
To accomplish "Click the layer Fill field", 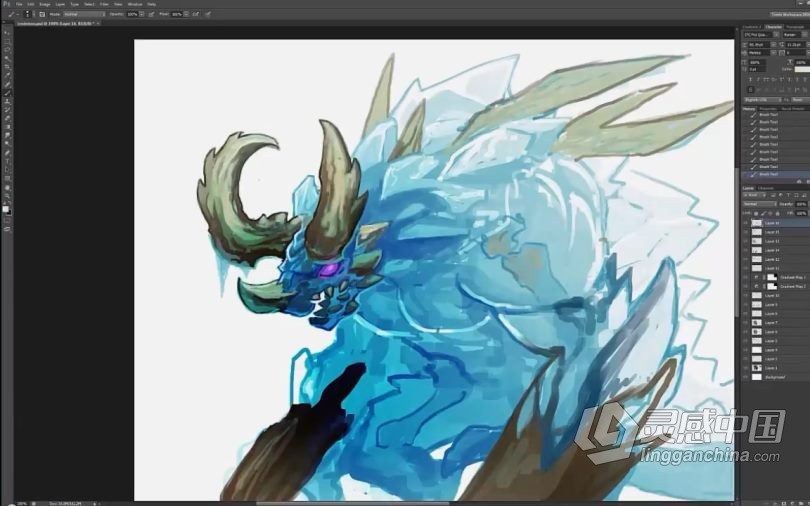I will point(801,213).
